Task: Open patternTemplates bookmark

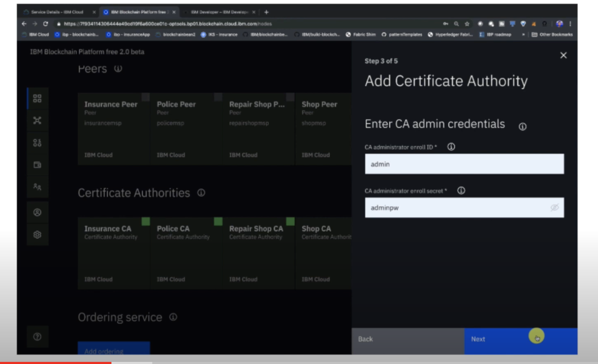Action: [402, 34]
